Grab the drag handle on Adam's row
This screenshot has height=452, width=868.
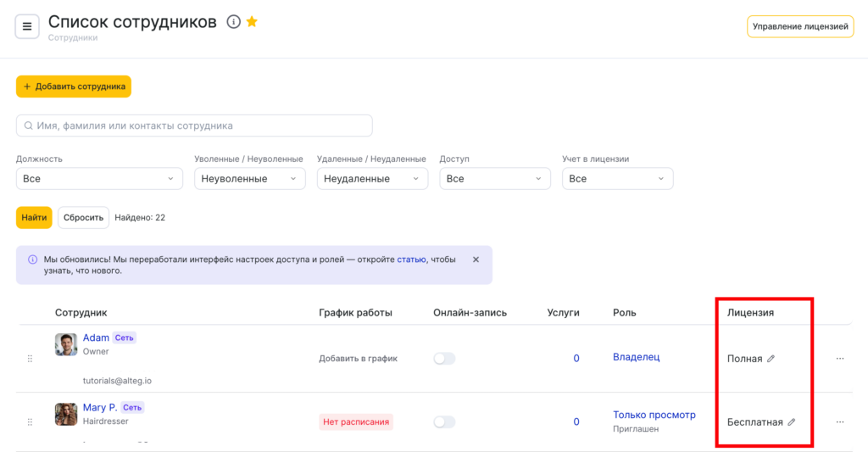pos(30,359)
